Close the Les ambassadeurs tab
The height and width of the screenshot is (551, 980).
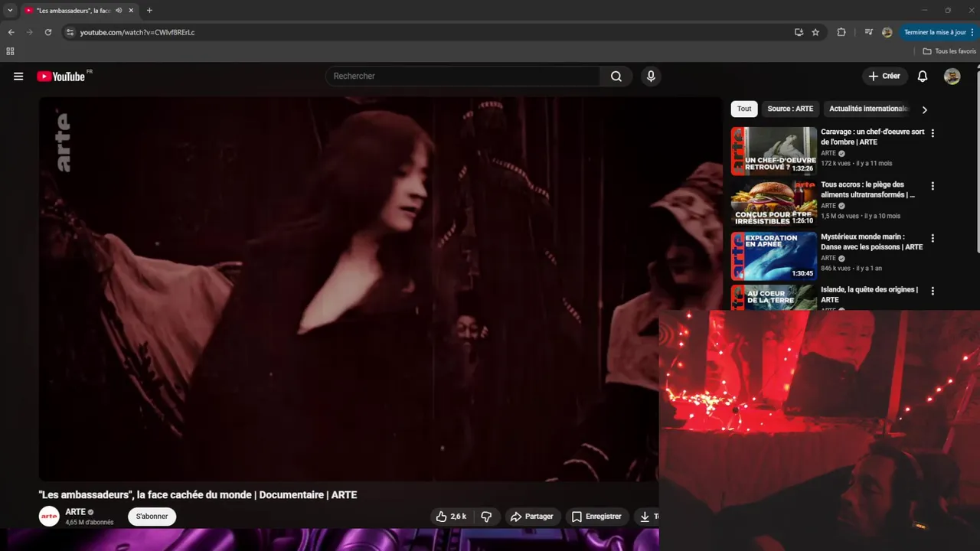click(x=131, y=11)
